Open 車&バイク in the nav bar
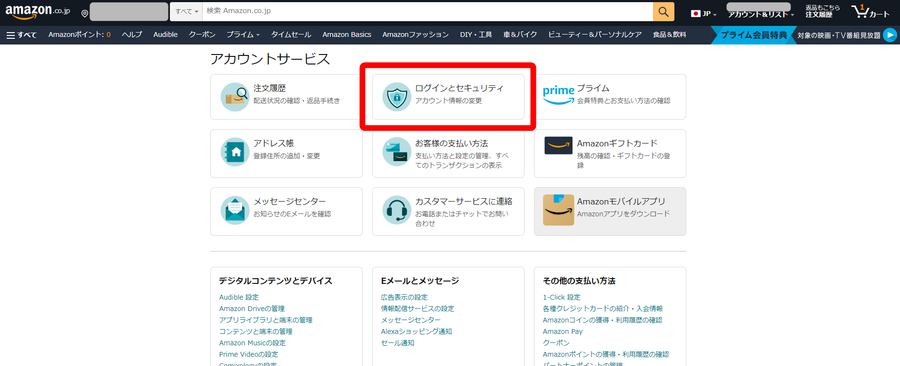Image resolution: width=900 pixels, height=366 pixels. click(520, 35)
